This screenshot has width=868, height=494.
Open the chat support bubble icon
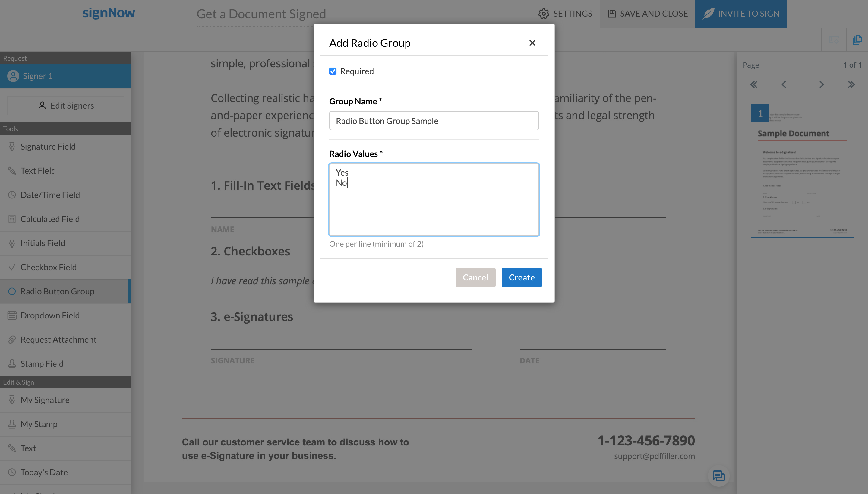(x=718, y=476)
